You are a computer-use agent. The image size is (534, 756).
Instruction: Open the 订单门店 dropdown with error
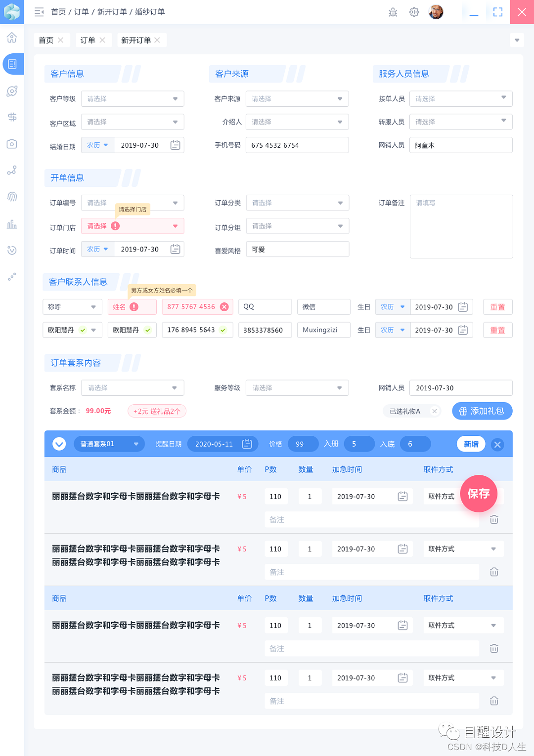point(133,226)
